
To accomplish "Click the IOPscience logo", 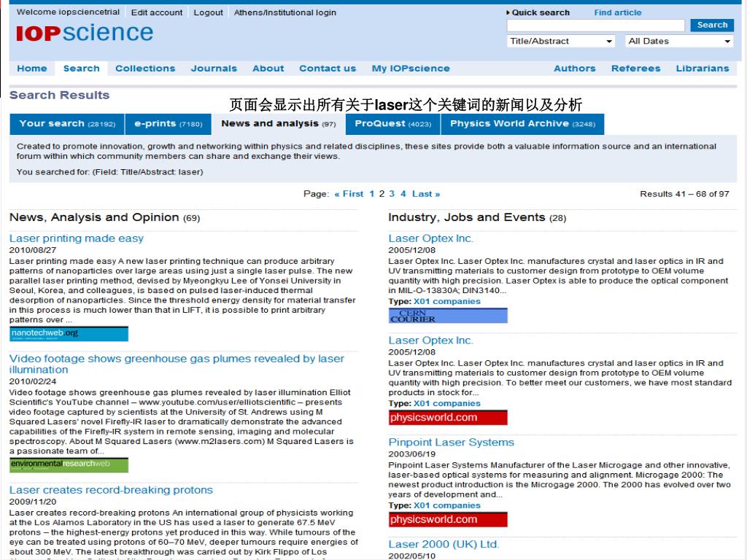I will (x=85, y=33).
